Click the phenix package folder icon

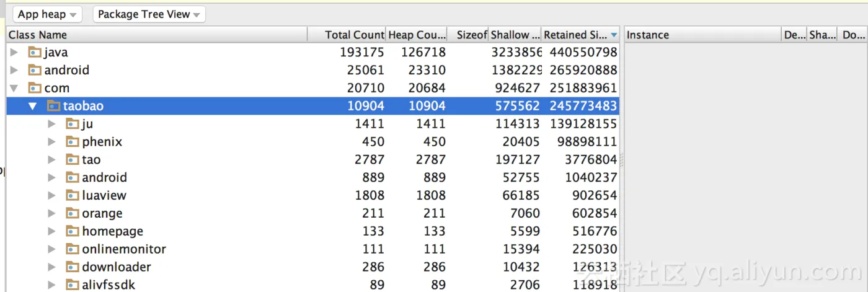point(73,142)
